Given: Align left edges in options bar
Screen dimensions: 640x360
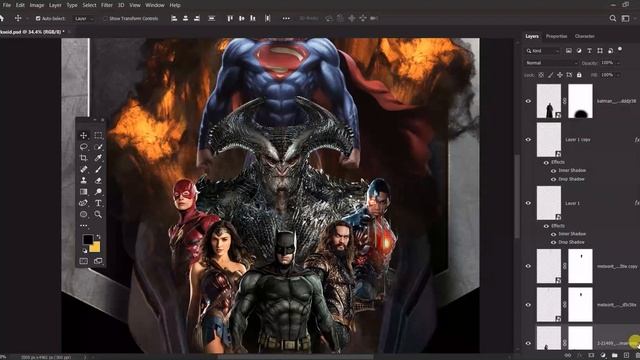Looking at the screenshot, I should tap(174, 18).
